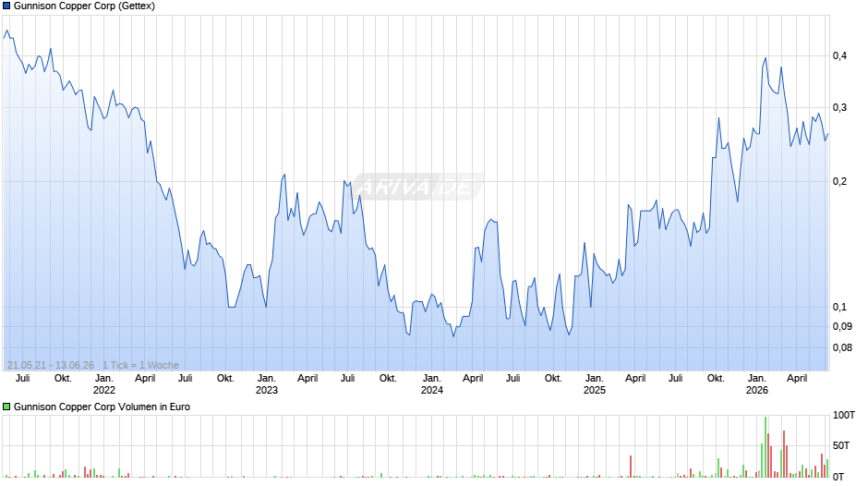Click the 2022 year label on time axis
The height and width of the screenshot is (486, 868).
pyautogui.click(x=104, y=390)
